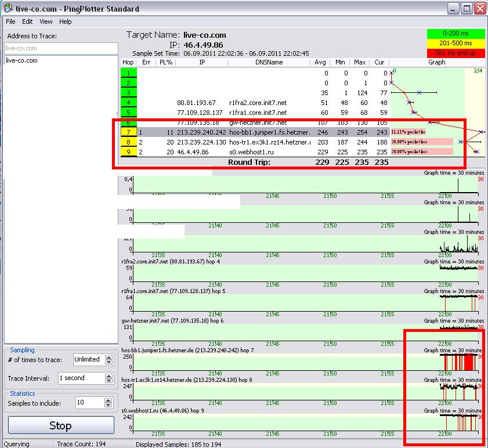
Task: Select the yellow hop 9 number cell
Action: pyautogui.click(x=128, y=152)
